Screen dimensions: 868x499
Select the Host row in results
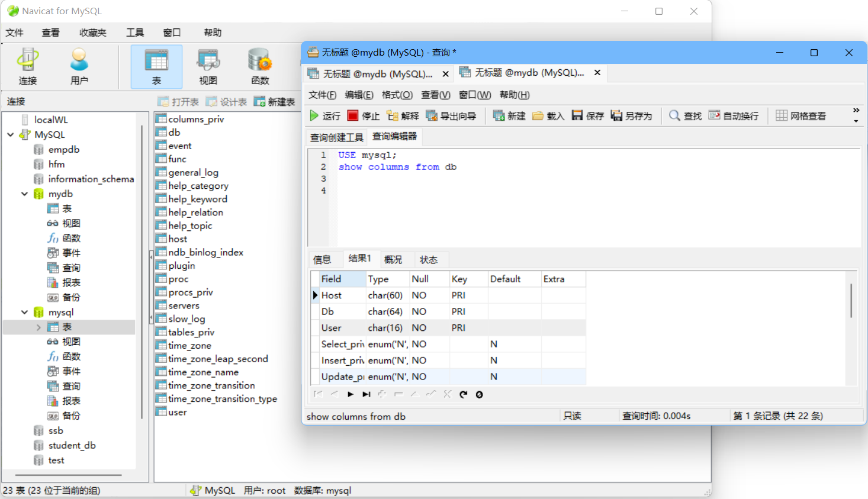[448, 295]
